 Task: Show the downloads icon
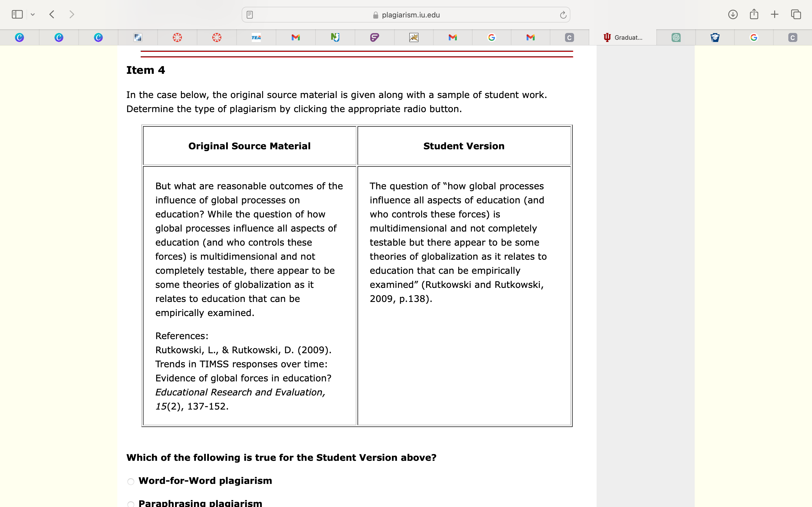pyautogui.click(x=733, y=14)
